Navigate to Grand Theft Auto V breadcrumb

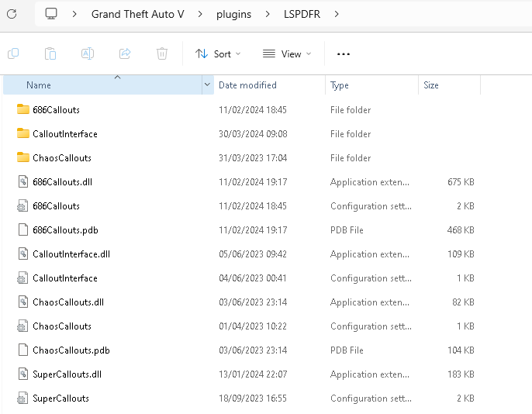pos(138,14)
